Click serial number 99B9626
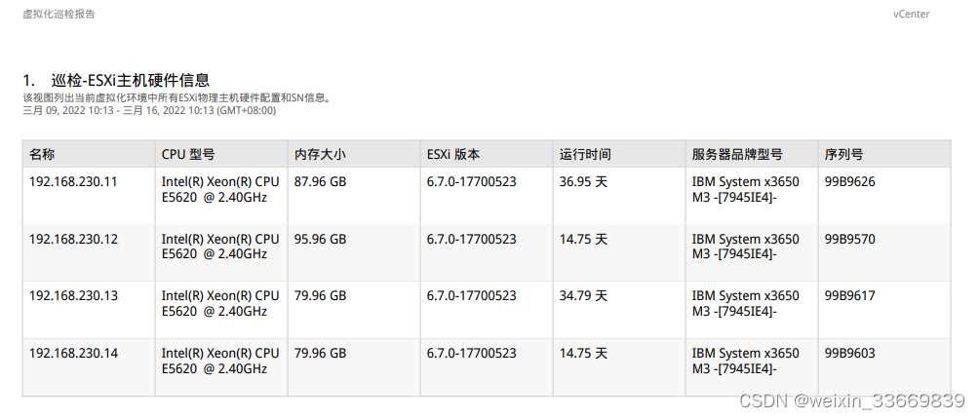Viewport: 980px width, 419px height. coord(850,182)
